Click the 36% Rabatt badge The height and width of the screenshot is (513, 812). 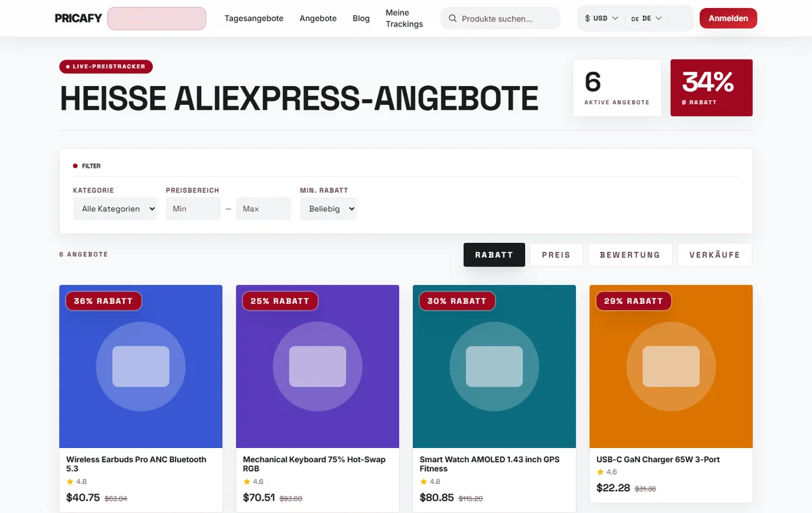(x=104, y=301)
